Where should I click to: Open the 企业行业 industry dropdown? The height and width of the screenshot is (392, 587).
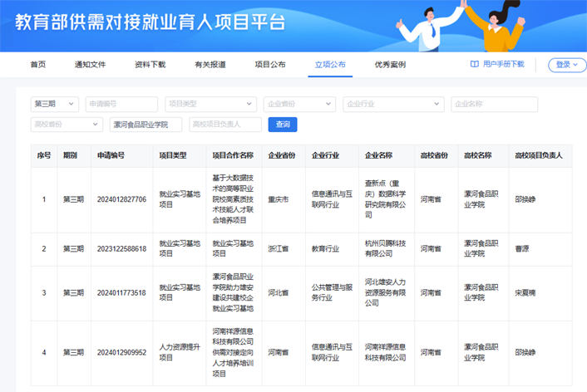393,104
